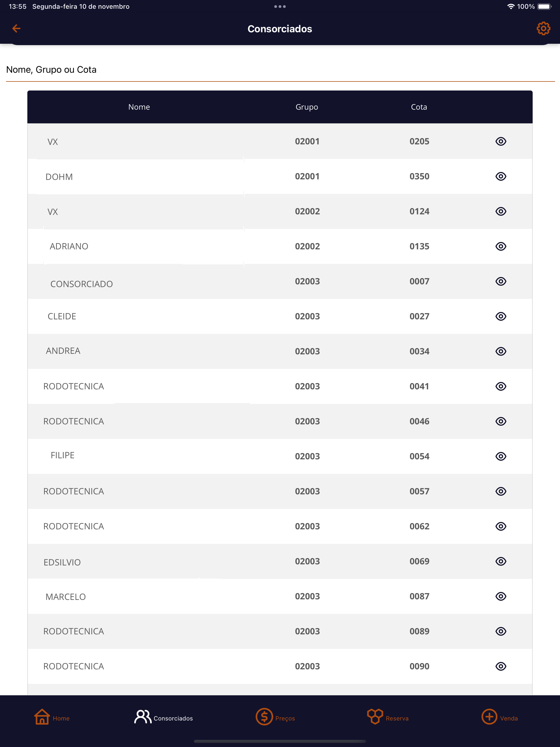
Task: Select the CONSORCIADO row name
Action: pos(81,284)
